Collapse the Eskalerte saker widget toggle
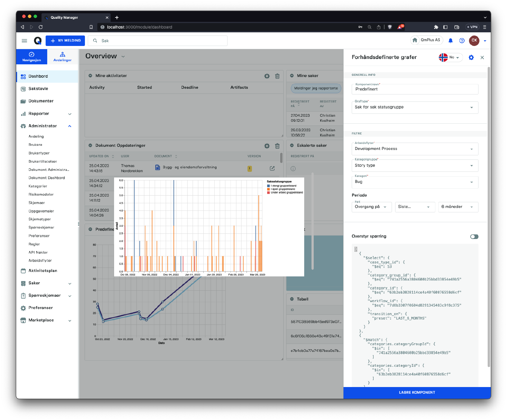507x420 pixels. [292, 145]
